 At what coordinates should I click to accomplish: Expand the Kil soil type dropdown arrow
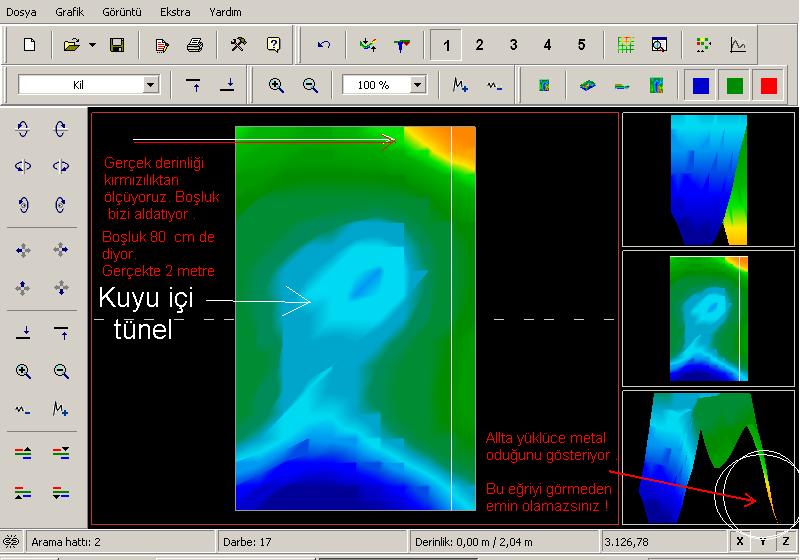click(x=151, y=85)
